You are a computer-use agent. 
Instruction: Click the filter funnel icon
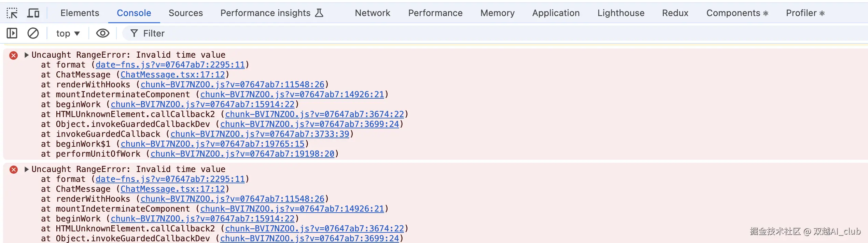pos(134,33)
